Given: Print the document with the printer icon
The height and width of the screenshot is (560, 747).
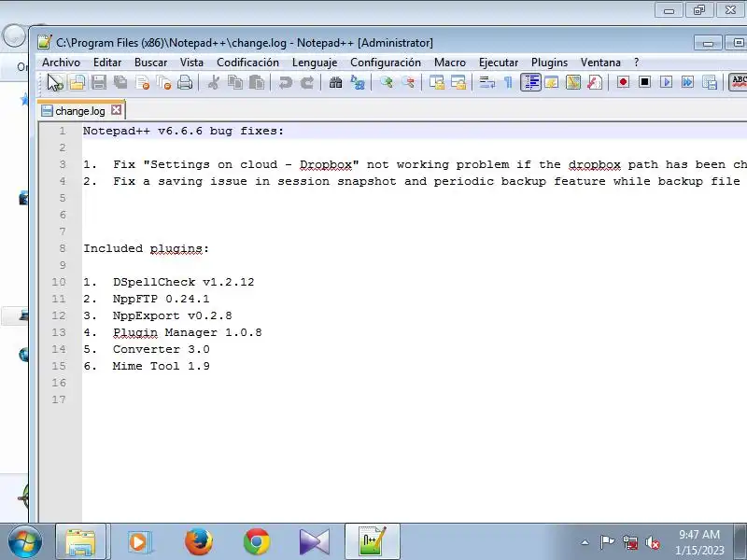Looking at the screenshot, I should tap(185, 82).
